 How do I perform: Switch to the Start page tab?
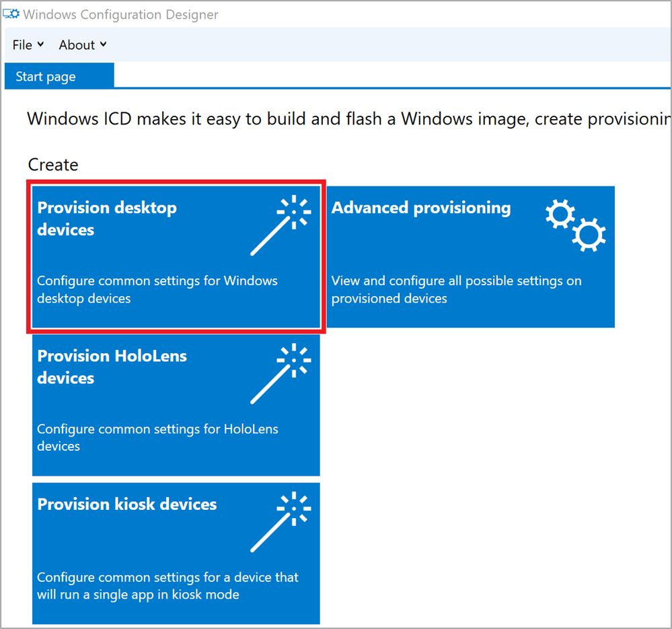(59, 76)
